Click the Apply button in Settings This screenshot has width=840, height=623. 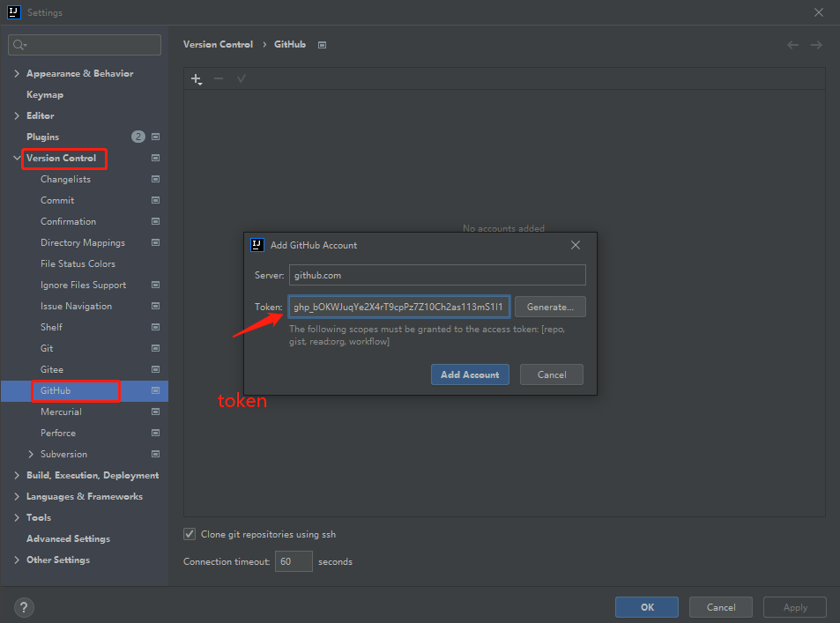(x=795, y=607)
